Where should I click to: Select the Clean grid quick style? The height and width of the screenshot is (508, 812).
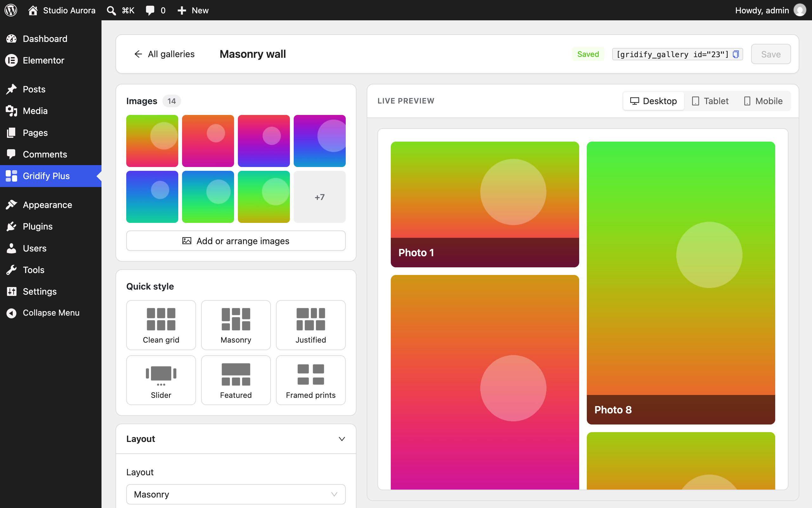tap(161, 325)
